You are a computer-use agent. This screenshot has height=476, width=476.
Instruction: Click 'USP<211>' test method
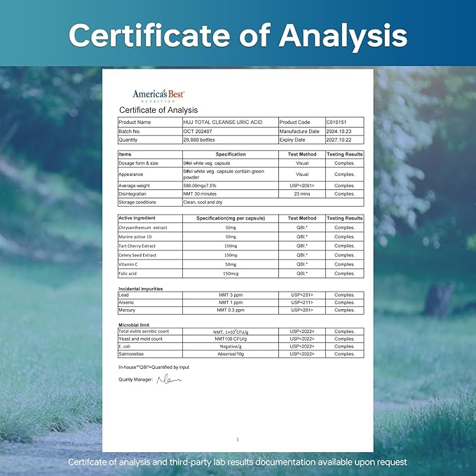pos(302,302)
